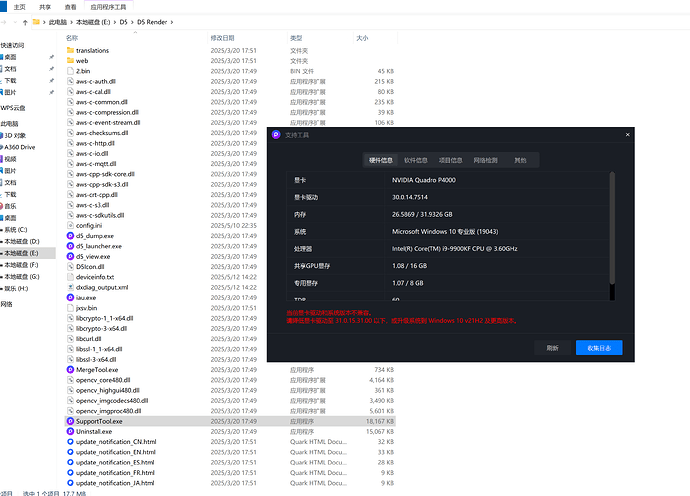Sort files by the 类型 column header
690x496 pixels.
point(296,38)
